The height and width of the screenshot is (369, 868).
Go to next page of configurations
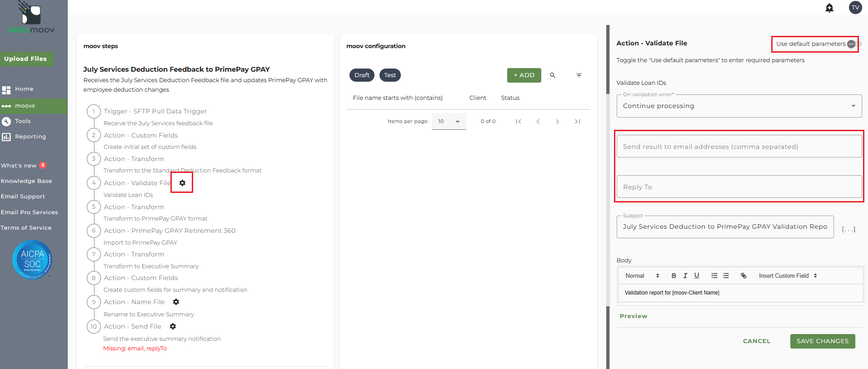558,122
